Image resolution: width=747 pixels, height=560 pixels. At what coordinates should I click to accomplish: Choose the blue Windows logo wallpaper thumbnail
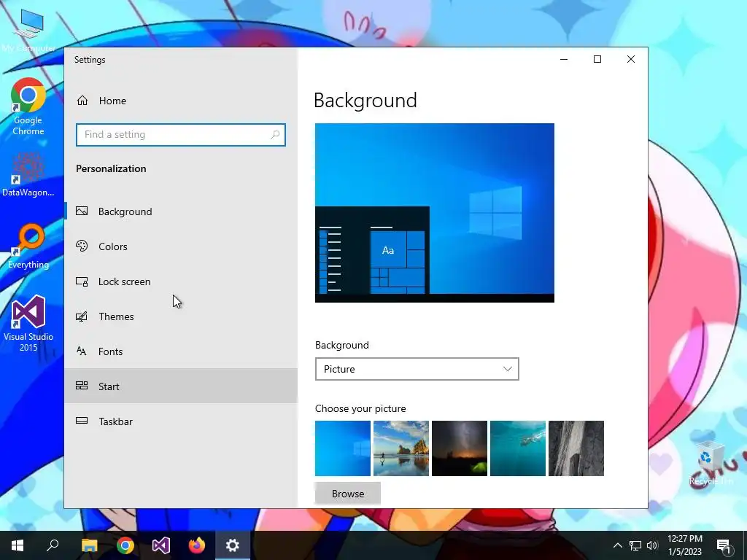click(x=343, y=448)
